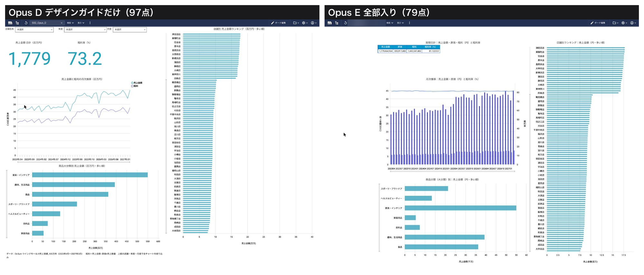Click 津田沼店 label in Opus D ranking chart
This screenshot has width=644, height=275.
click(176, 34)
